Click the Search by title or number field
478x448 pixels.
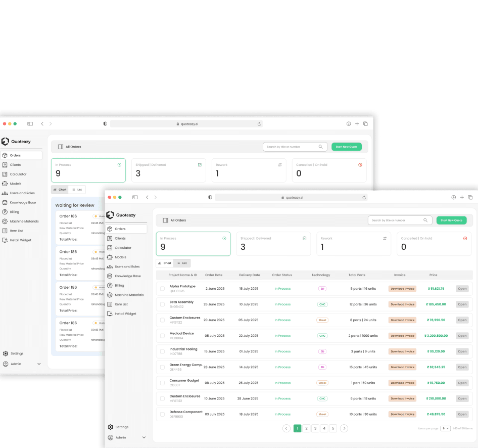click(x=394, y=220)
